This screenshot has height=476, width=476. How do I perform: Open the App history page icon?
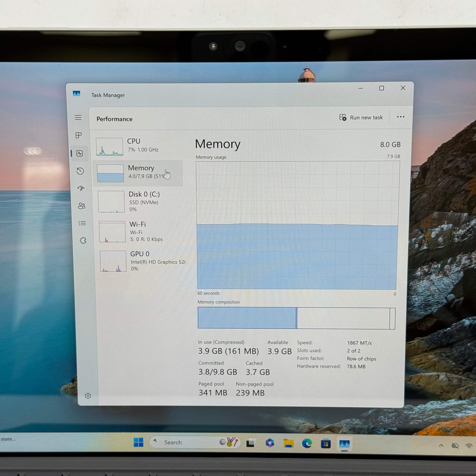[x=80, y=171]
